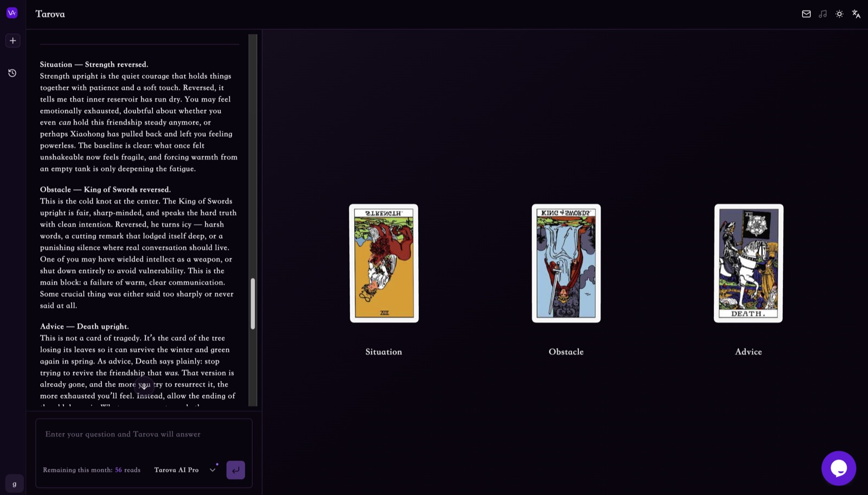Jump to bottom with down-arrow button
This screenshot has width=868, height=495.
click(144, 386)
